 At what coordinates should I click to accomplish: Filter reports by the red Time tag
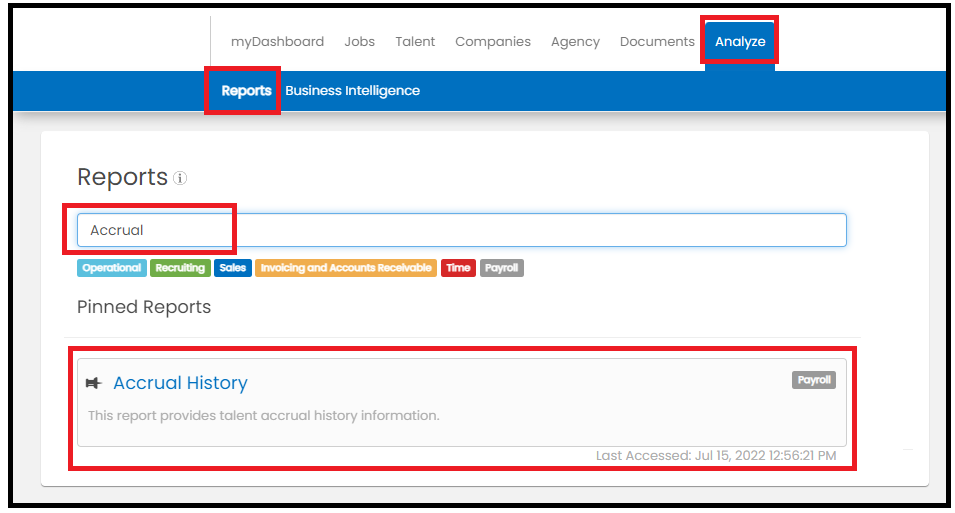click(x=458, y=268)
